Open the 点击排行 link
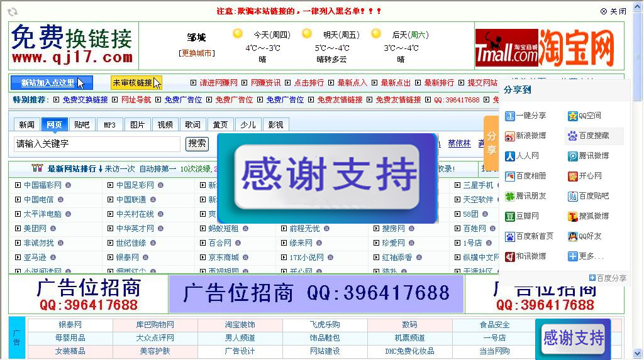The height and width of the screenshot is (360, 644). pos(309,83)
